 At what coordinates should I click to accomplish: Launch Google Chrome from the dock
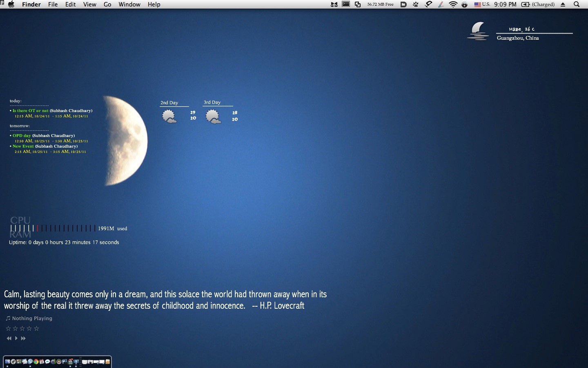[x=36, y=361]
